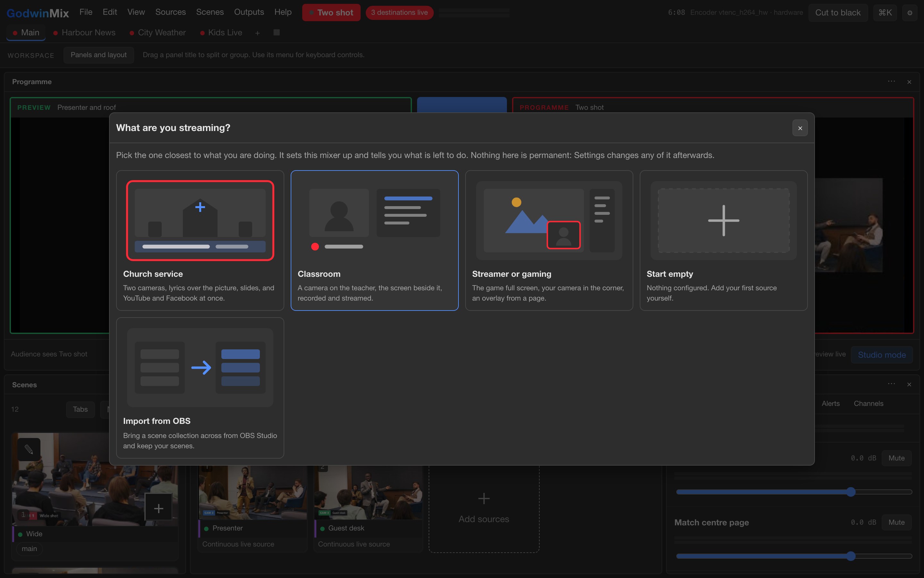Mute the Match centre page channel

(896, 522)
